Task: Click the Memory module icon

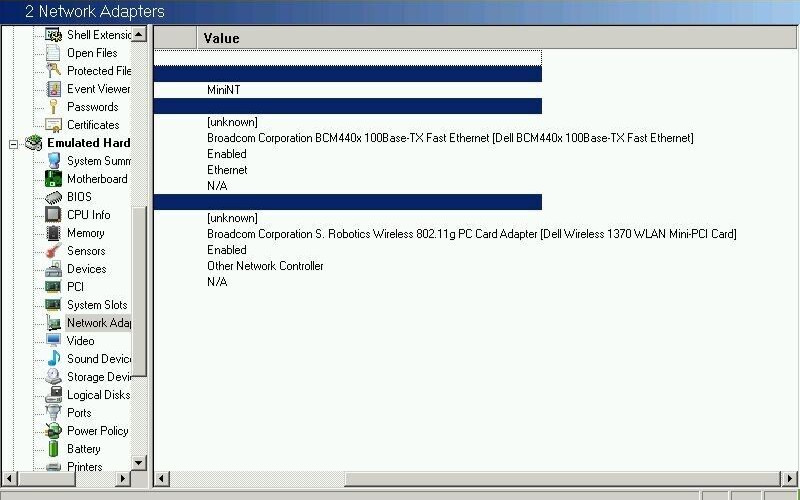Action: (53, 233)
